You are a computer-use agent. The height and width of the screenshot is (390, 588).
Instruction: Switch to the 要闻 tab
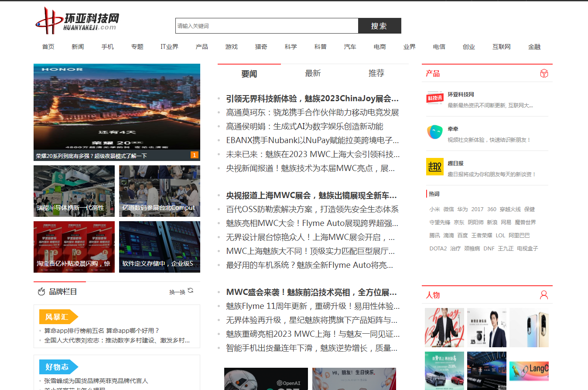click(249, 73)
